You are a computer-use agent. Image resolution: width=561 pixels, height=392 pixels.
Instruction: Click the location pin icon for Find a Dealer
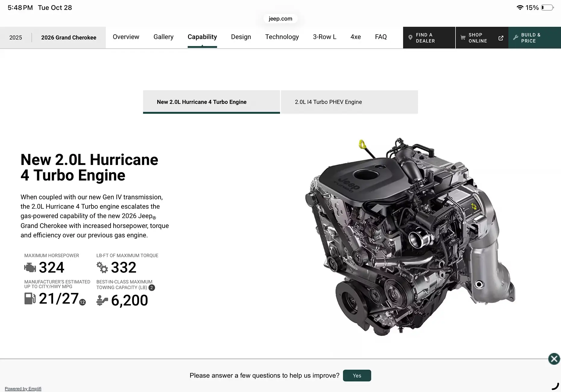tap(410, 38)
